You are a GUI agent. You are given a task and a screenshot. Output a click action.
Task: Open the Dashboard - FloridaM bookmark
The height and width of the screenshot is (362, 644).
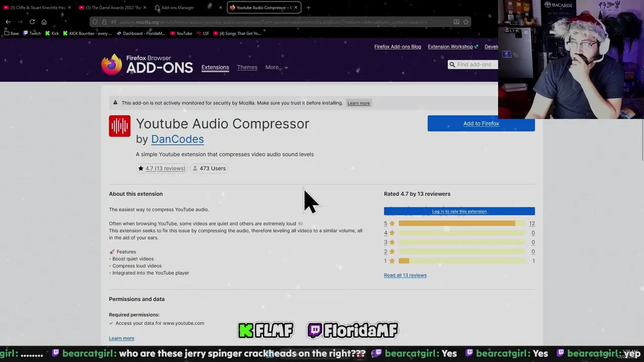(141, 33)
